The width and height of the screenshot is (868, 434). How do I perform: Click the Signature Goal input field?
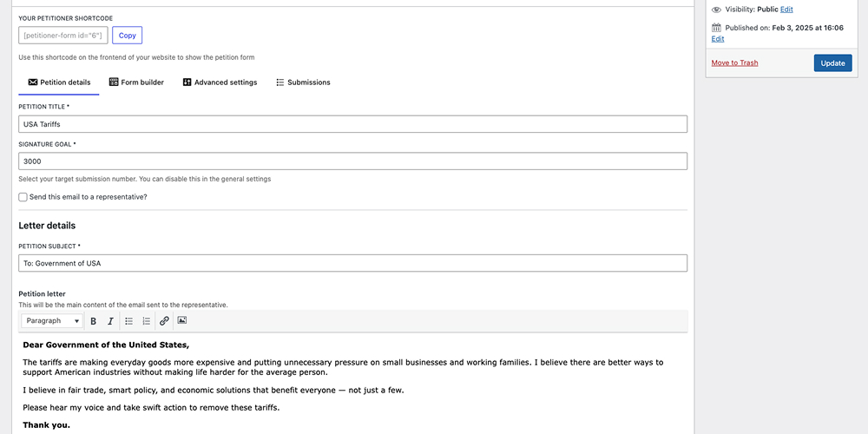click(x=352, y=161)
